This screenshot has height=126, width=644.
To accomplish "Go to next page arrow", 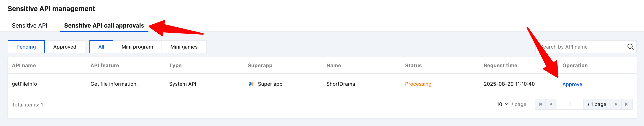I will [616, 104].
